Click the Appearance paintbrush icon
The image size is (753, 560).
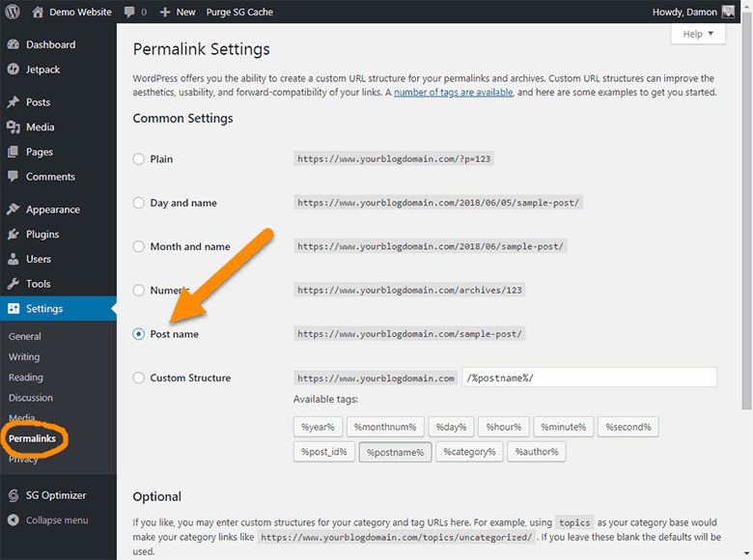click(14, 209)
